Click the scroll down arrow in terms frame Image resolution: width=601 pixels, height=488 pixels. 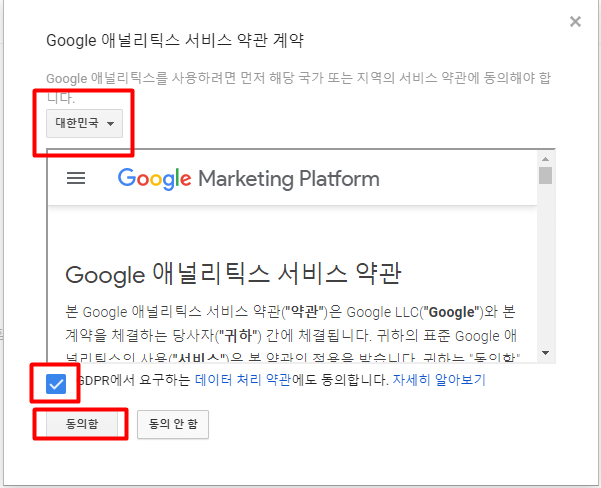545,352
